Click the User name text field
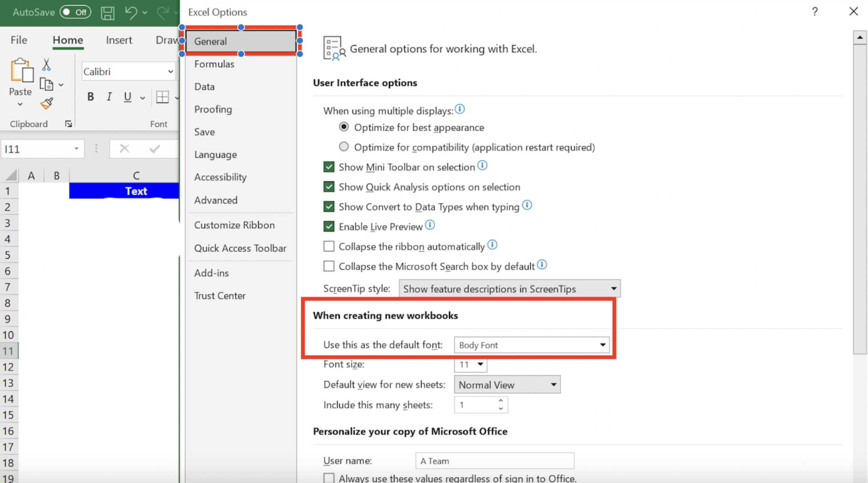This screenshot has width=868, height=483. tap(495, 461)
